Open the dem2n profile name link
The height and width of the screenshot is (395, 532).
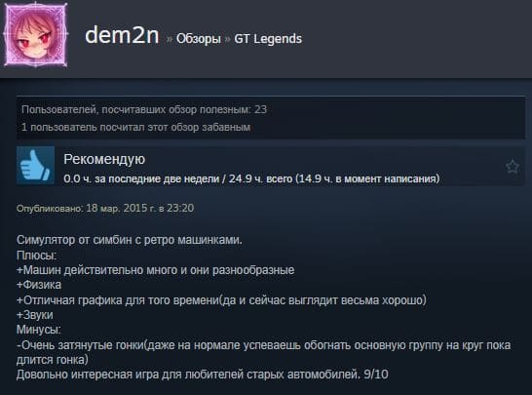pyautogui.click(x=122, y=35)
